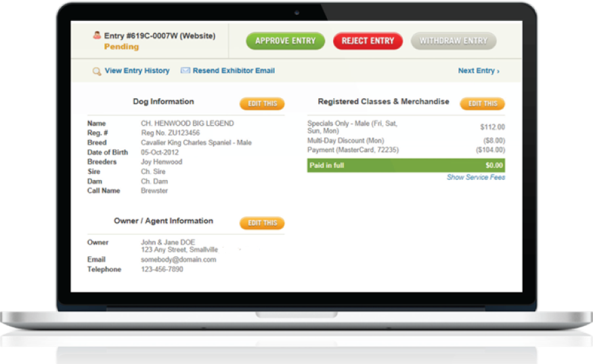Click the email somebody@domain.com

[x=178, y=260]
